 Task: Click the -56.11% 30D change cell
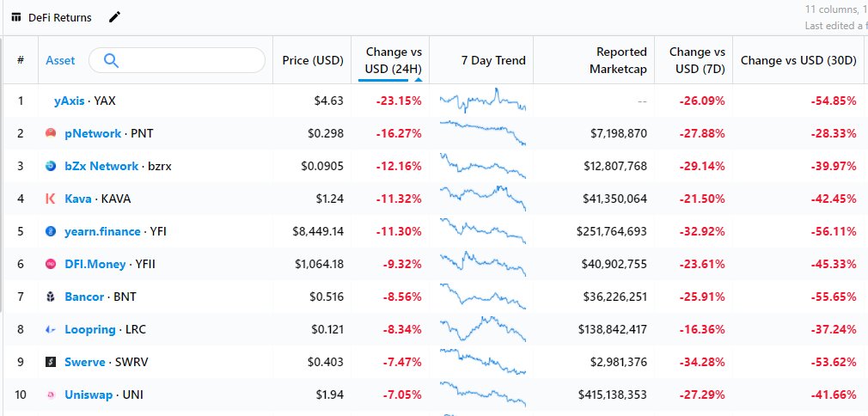tap(834, 231)
